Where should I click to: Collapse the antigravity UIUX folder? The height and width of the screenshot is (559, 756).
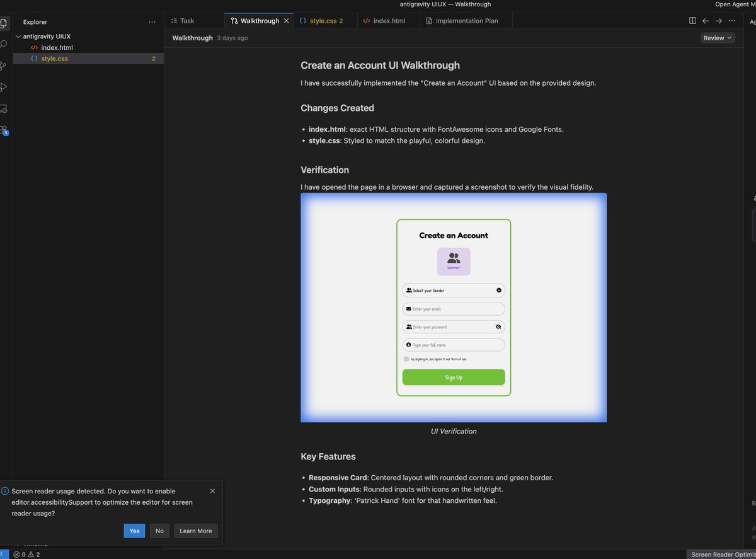click(x=18, y=37)
